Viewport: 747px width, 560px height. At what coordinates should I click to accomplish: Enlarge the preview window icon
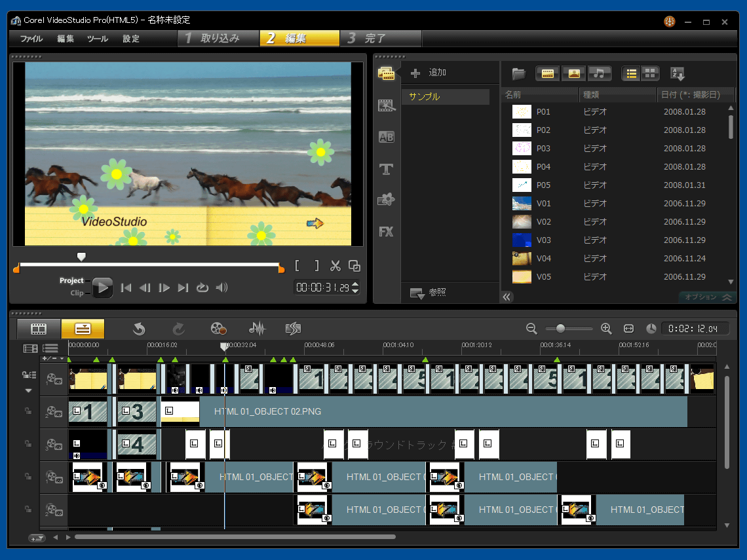coord(354,266)
